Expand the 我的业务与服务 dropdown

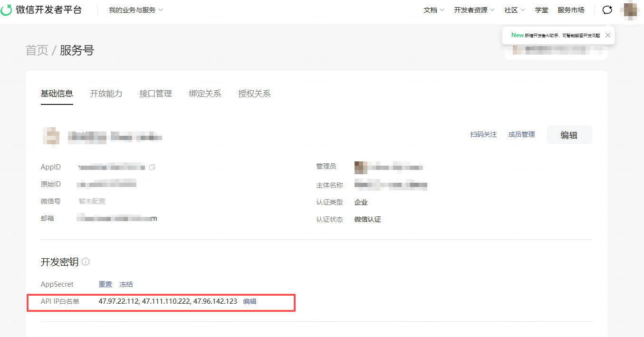coord(136,10)
